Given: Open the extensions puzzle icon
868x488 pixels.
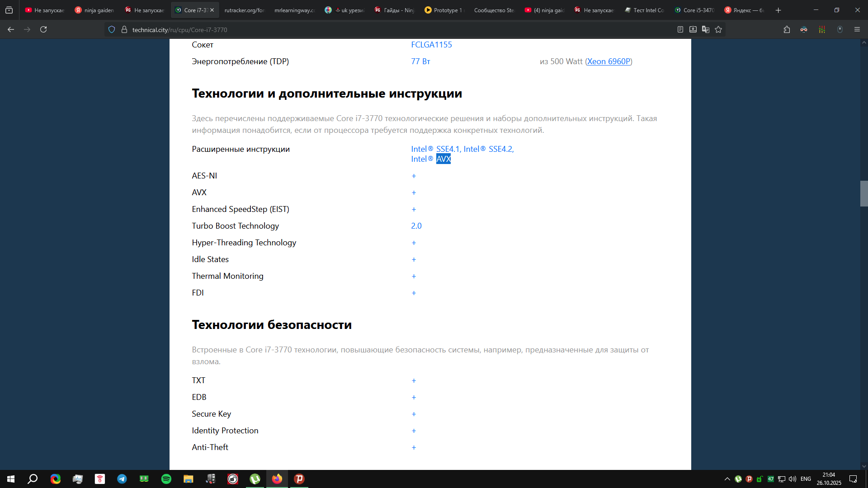Looking at the screenshot, I should coord(787,29).
